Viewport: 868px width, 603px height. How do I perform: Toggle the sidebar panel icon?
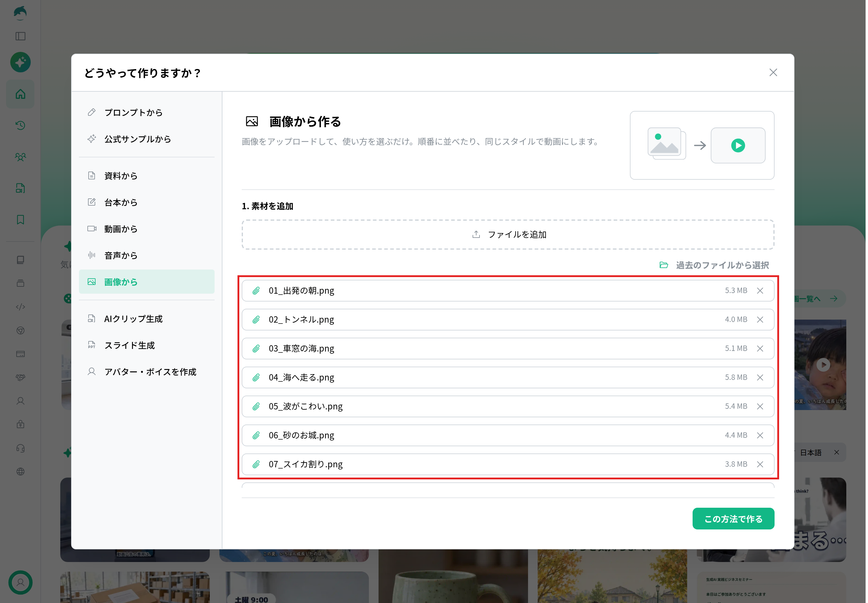tap(20, 36)
